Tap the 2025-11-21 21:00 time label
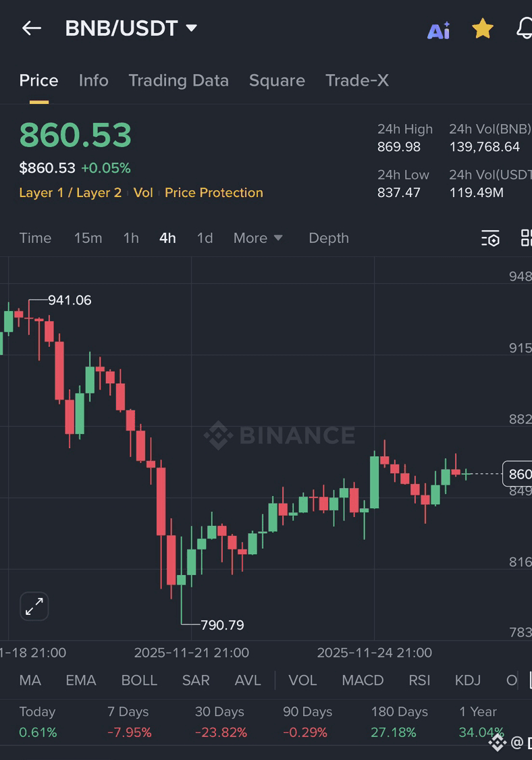Screen dimensions: 532x760 pyautogui.click(x=192, y=653)
